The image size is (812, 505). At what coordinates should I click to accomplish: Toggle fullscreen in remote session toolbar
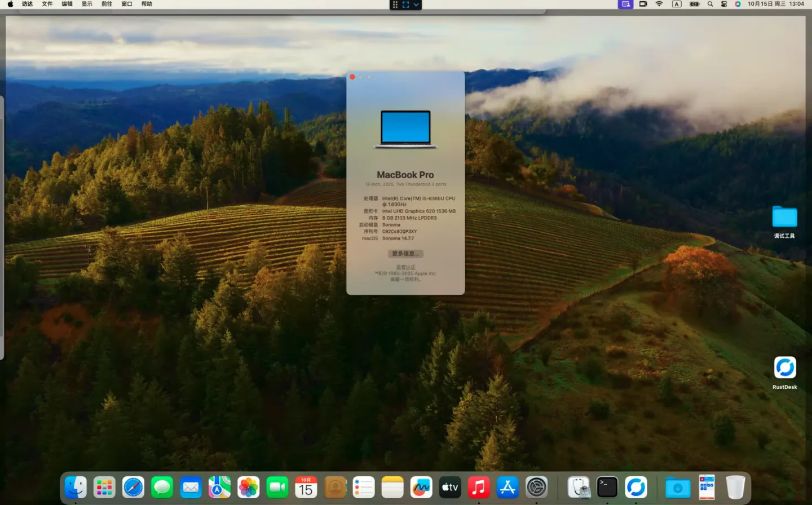point(405,5)
